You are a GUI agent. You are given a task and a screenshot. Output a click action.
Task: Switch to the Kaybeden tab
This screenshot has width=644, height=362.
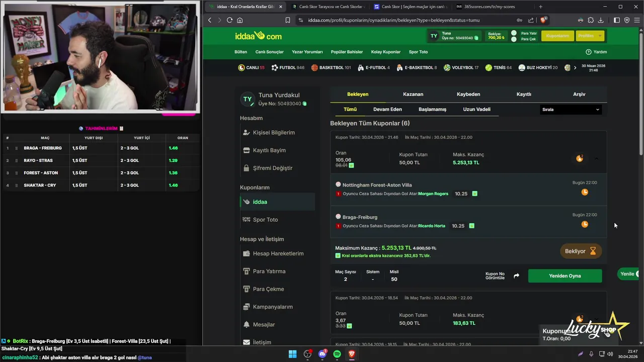point(468,94)
